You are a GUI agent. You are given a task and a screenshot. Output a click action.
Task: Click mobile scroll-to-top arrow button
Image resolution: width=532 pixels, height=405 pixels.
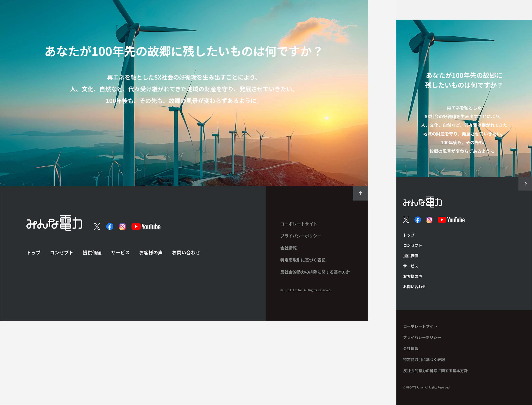[x=525, y=184]
